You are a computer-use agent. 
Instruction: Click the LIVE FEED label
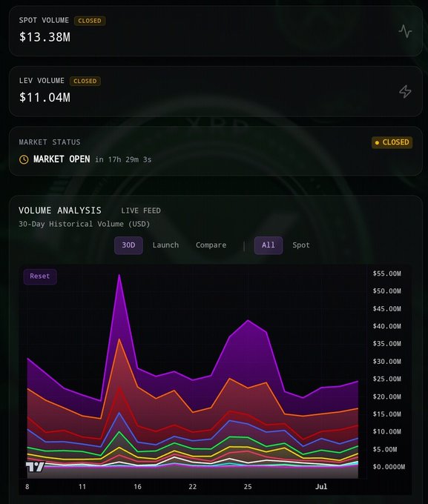141,210
